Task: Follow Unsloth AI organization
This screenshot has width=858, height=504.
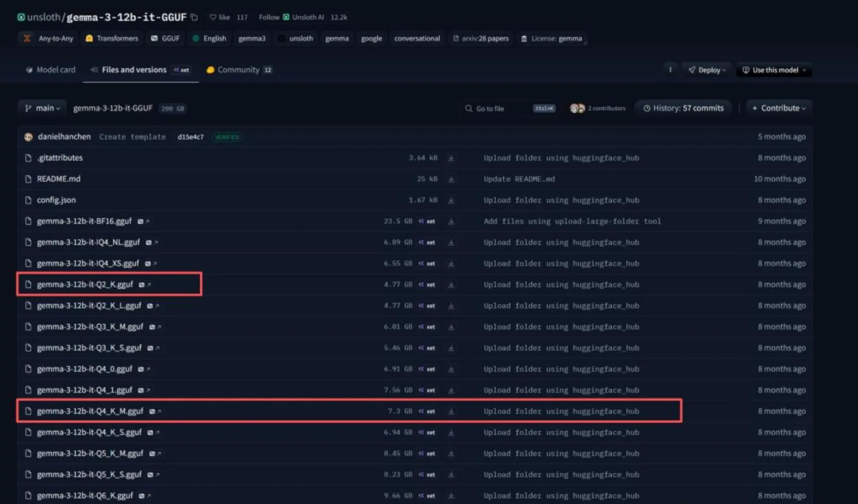Action: tap(269, 17)
